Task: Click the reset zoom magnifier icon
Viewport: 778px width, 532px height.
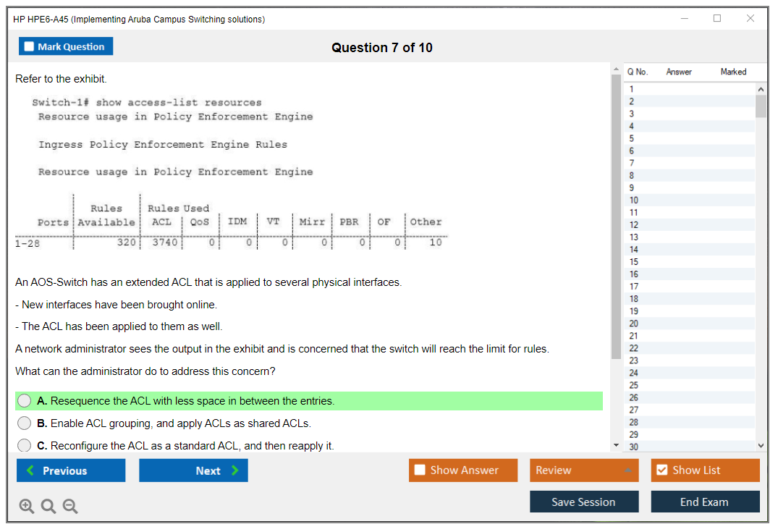Action: coord(48,507)
